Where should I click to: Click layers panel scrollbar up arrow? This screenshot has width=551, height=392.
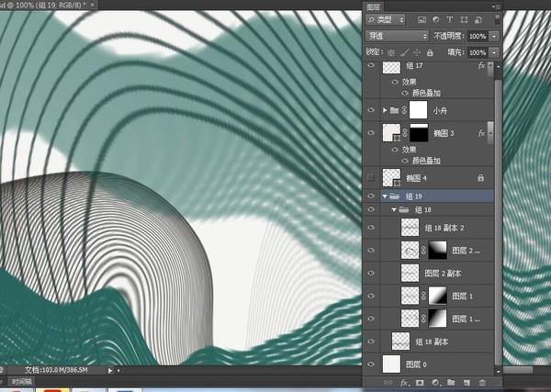tap(498, 66)
